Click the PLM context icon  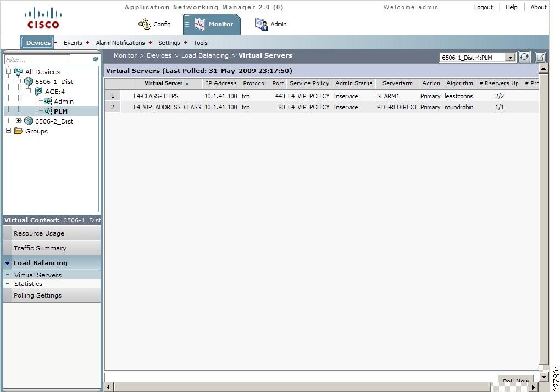point(47,111)
